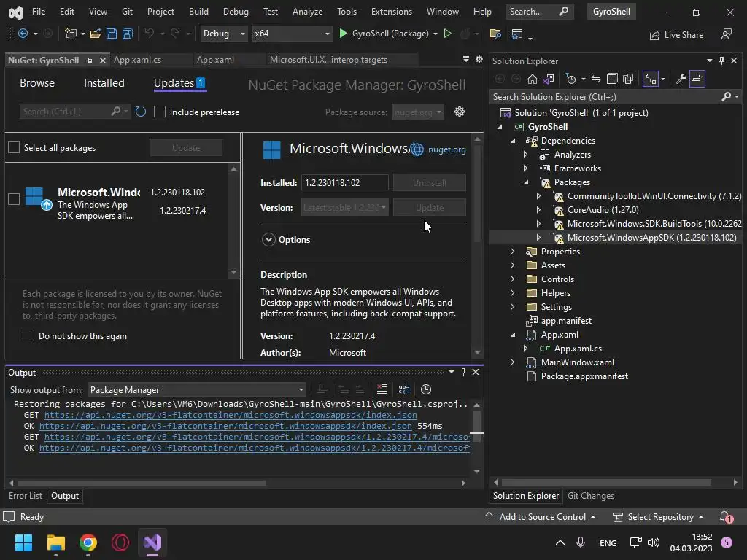The width and height of the screenshot is (747, 560).
Task: Toggle Preview Selected Items in Solution Explorer
Action: [x=697, y=79]
